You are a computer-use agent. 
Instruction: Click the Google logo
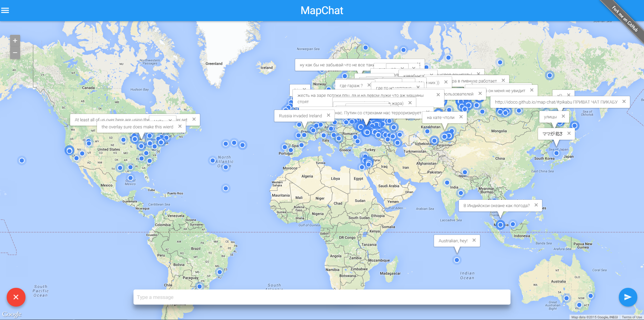(x=12, y=314)
